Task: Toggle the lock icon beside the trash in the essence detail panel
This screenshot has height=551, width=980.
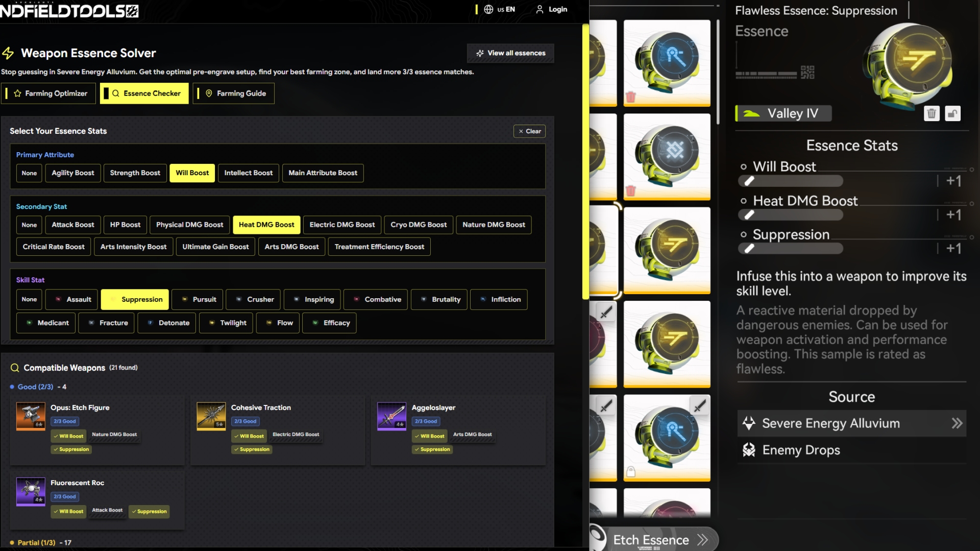Action: coord(952,113)
